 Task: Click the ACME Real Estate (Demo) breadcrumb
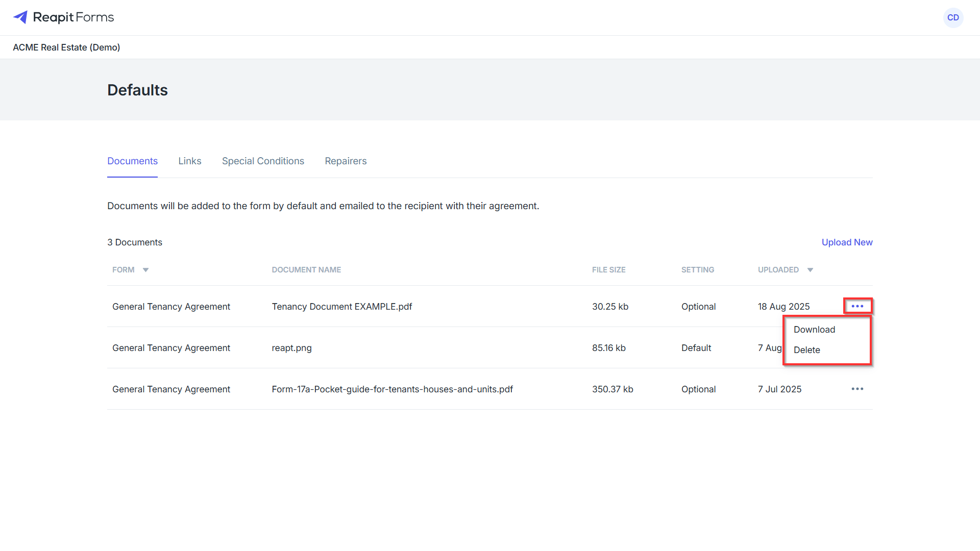click(x=66, y=47)
